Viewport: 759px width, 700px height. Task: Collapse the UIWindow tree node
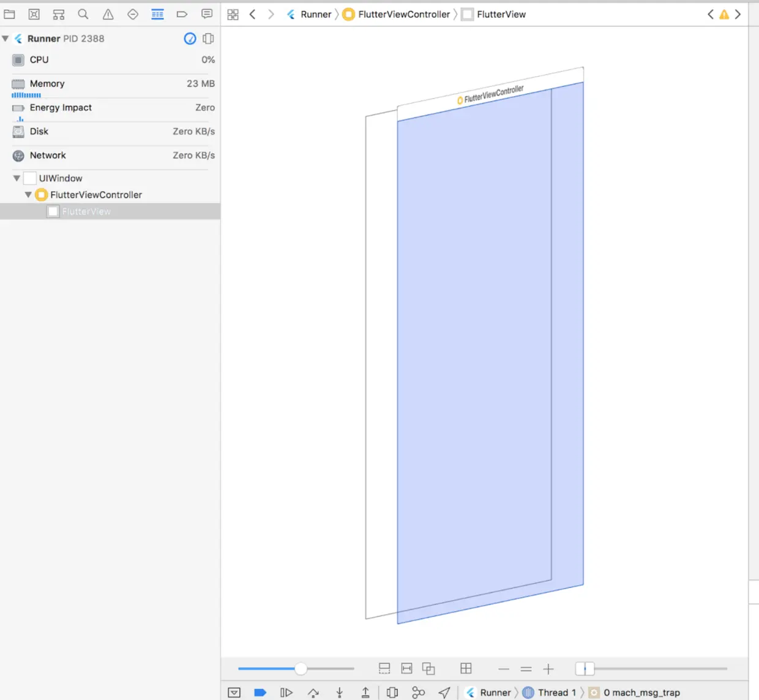click(17, 178)
